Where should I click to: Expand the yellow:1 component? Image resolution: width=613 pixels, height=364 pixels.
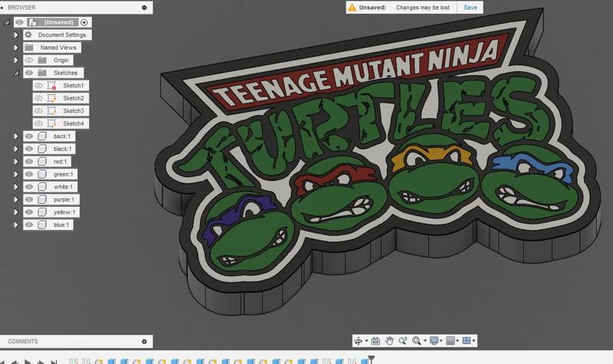(x=15, y=212)
